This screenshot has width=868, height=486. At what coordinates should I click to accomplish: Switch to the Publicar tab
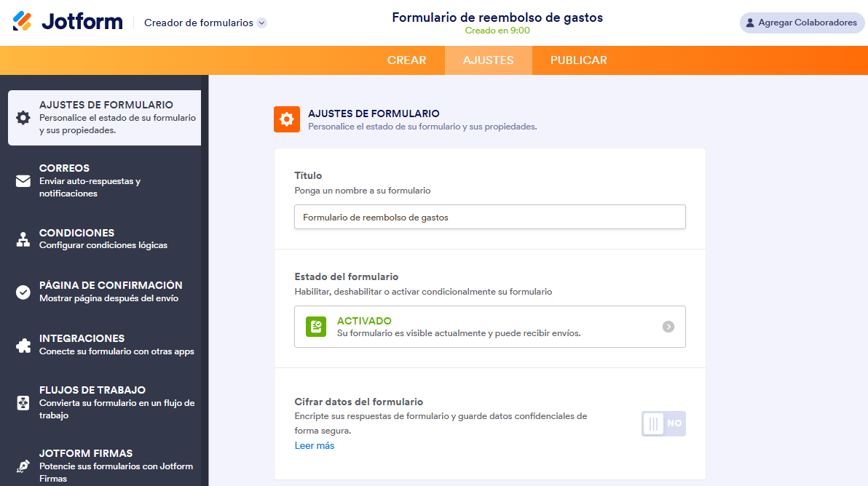point(578,60)
